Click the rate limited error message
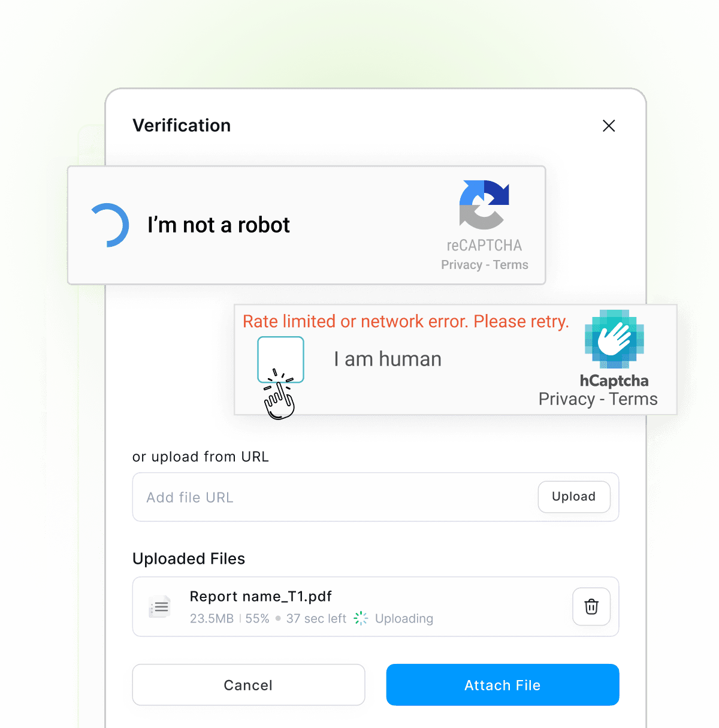719x728 pixels. 406,322
